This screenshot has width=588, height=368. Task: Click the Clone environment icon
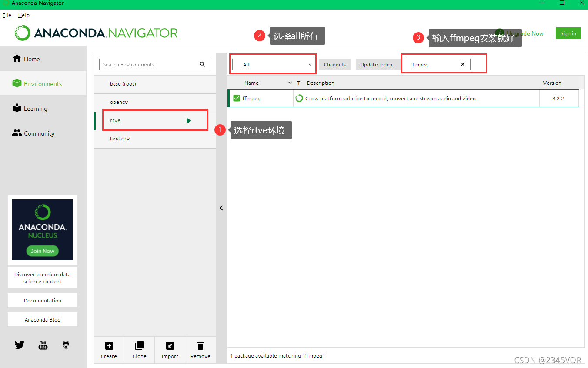(139, 346)
